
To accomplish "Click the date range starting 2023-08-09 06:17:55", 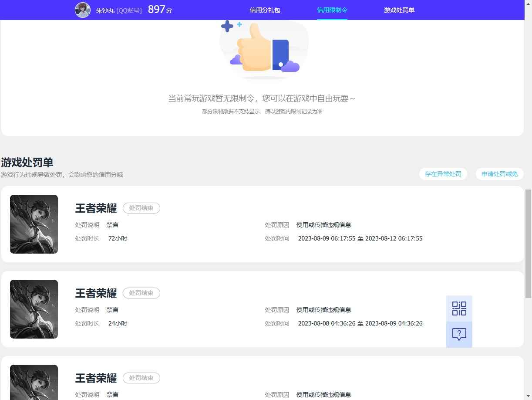I will 360,239.
